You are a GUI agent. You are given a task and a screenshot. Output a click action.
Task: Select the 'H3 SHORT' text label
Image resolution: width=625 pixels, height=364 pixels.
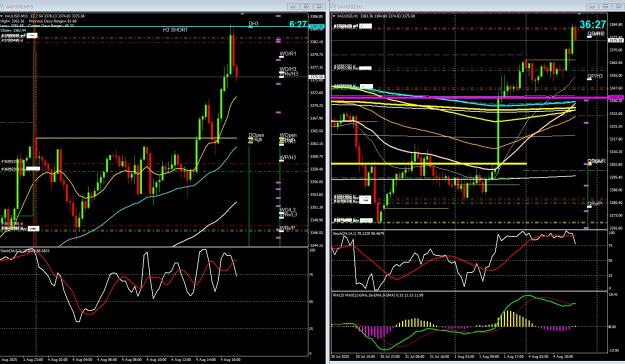[175, 30]
